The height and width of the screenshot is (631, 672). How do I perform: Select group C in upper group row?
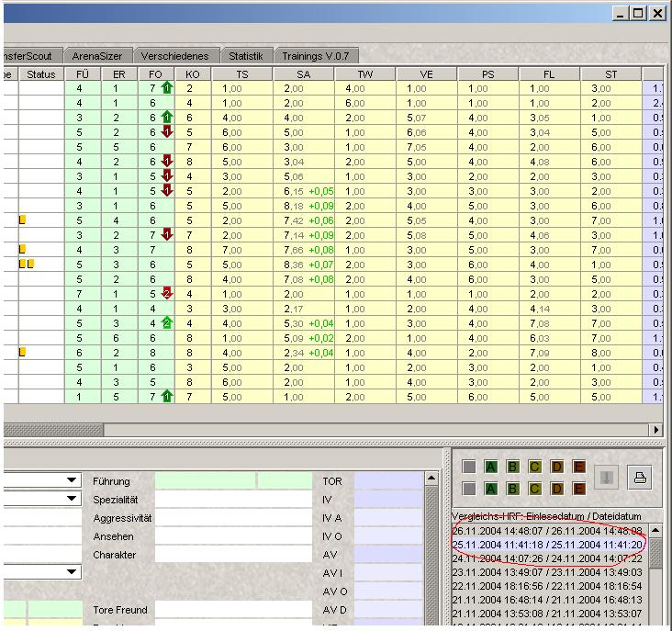click(x=535, y=467)
